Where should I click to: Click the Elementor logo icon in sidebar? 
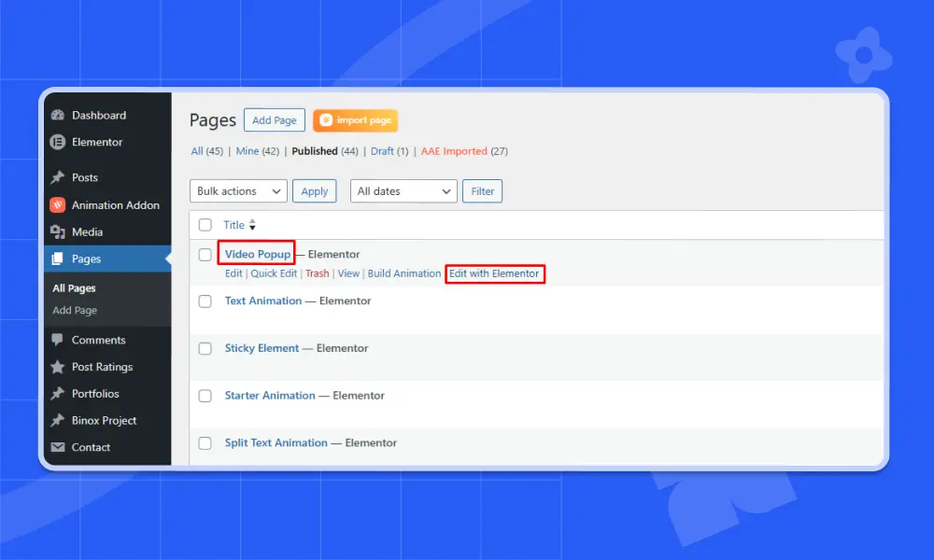pyautogui.click(x=58, y=142)
